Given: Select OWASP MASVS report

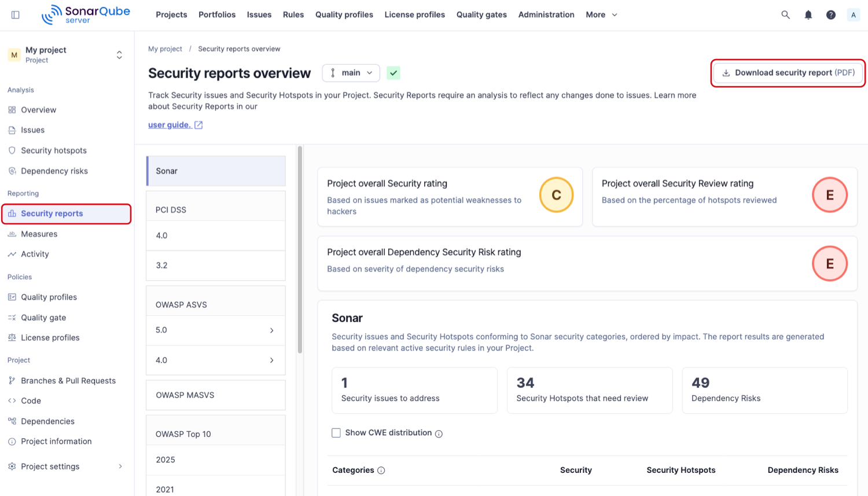Looking at the screenshot, I should [216, 395].
